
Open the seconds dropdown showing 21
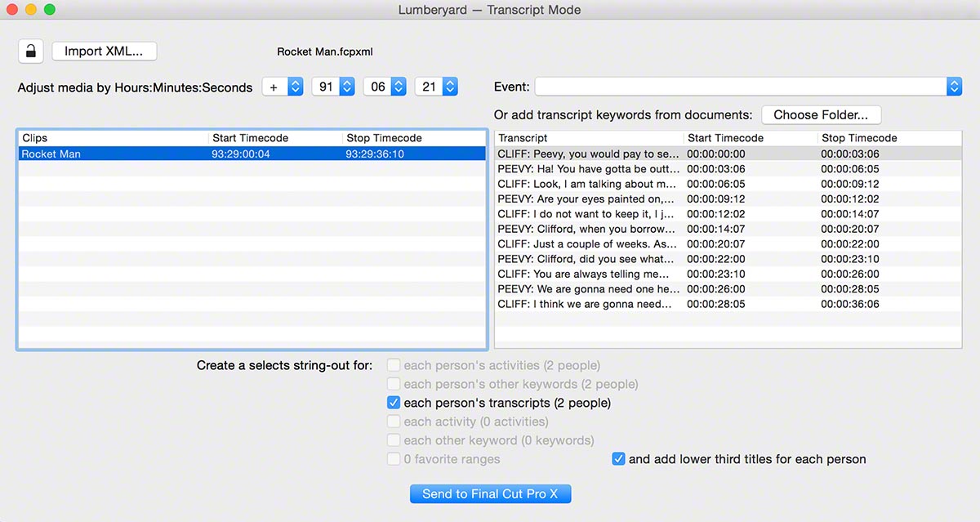(x=436, y=87)
